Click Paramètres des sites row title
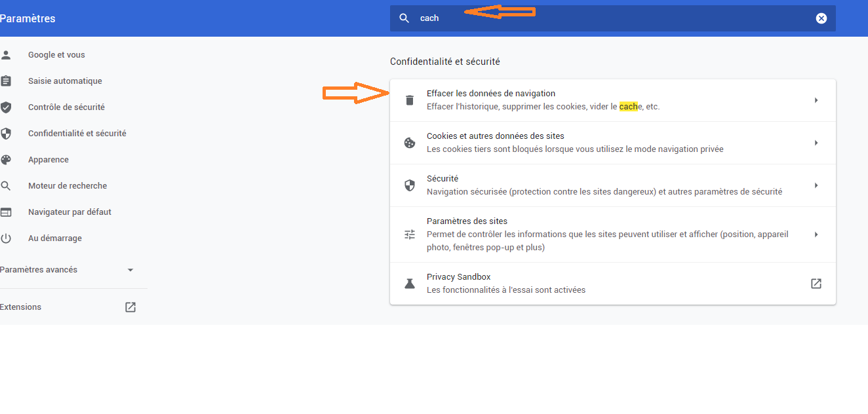 coord(467,221)
